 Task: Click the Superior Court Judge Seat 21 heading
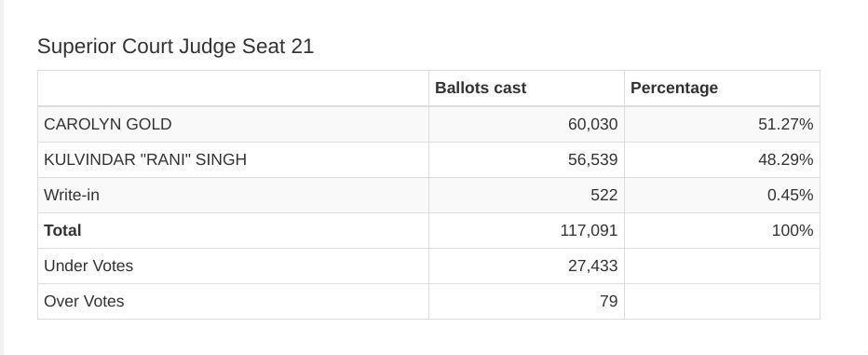pyautogui.click(x=175, y=47)
